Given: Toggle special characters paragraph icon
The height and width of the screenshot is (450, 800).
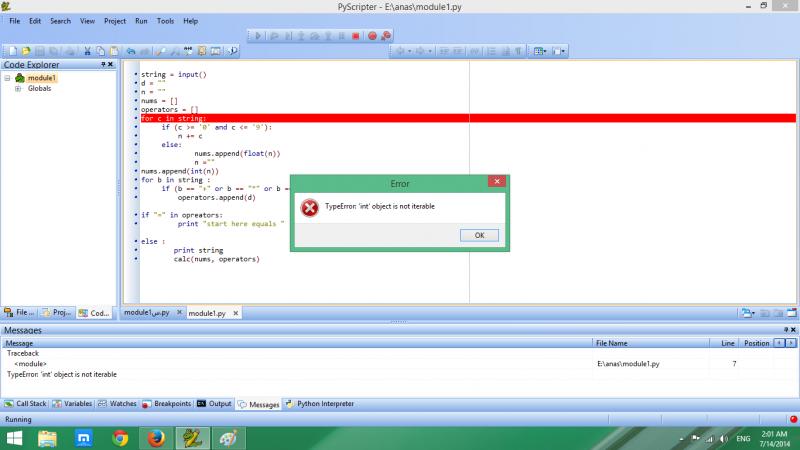Looking at the screenshot, I should pos(518,51).
